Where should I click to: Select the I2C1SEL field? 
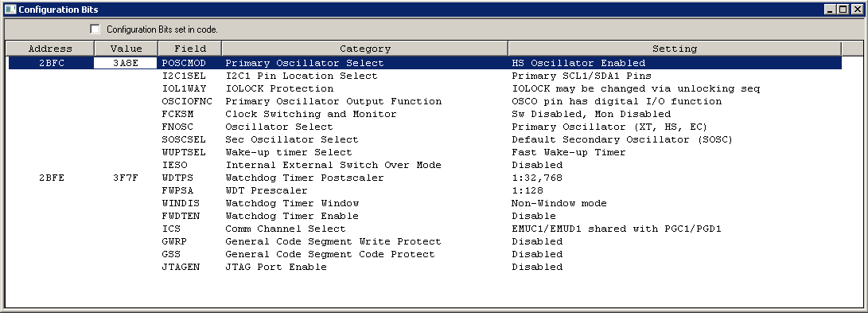pos(184,76)
